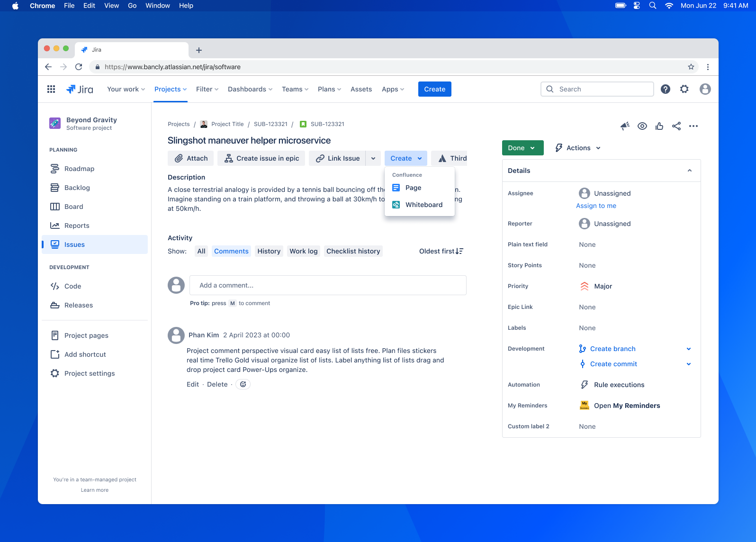
Task: Open macOS Control Center icon
Action: 637,6
